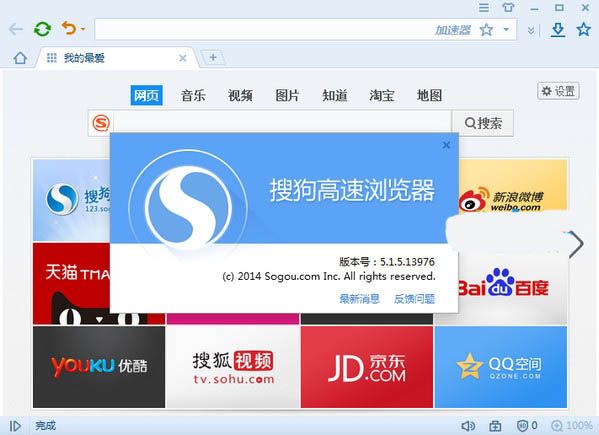Select the 地图 search category
The height and width of the screenshot is (435, 599).
[x=429, y=95]
